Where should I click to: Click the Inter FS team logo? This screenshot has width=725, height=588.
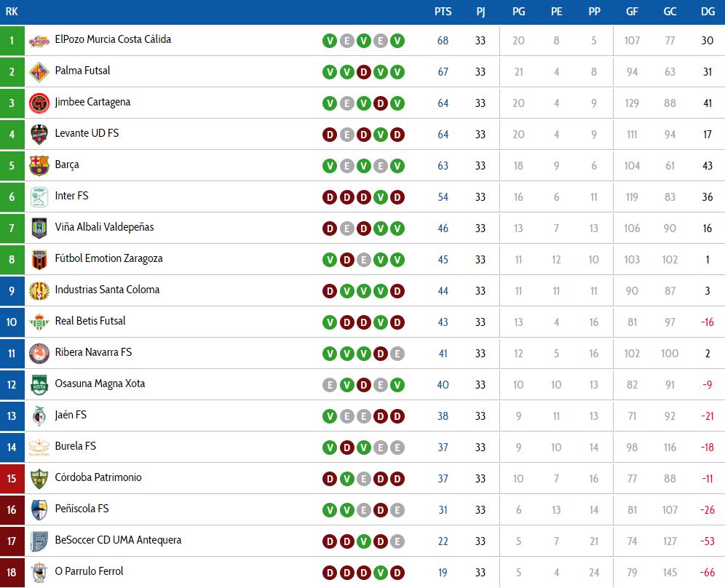click(x=39, y=197)
